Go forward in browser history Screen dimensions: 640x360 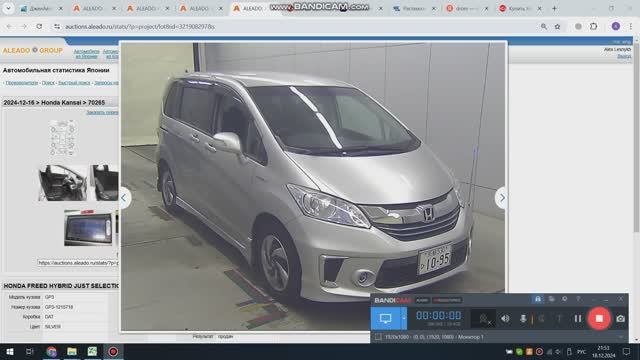24,26
